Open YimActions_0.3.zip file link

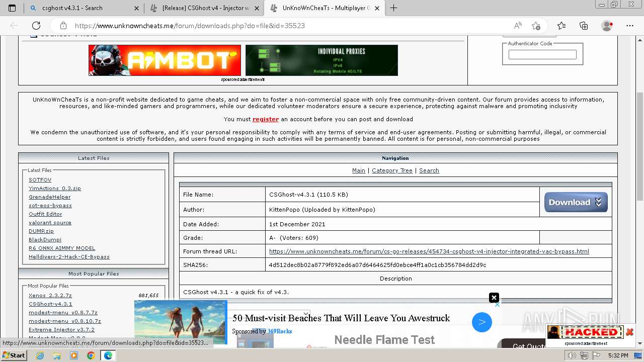tap(55, 188)
